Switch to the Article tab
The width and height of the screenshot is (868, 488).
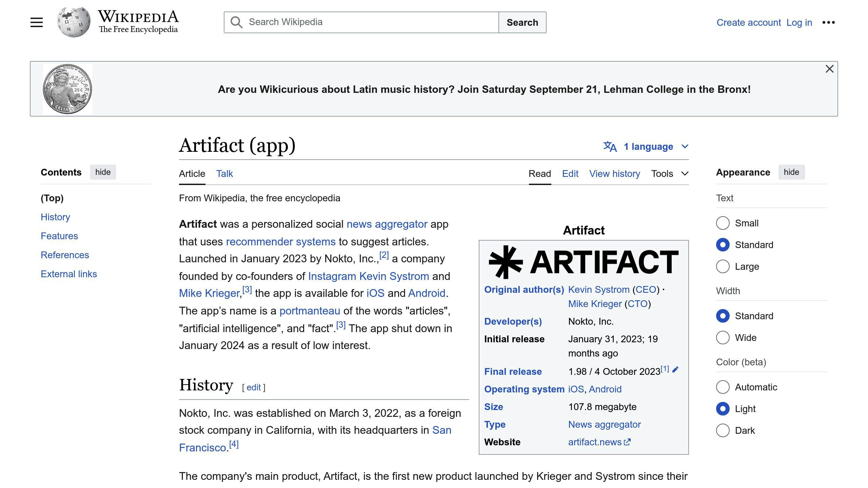pos(192,174)
